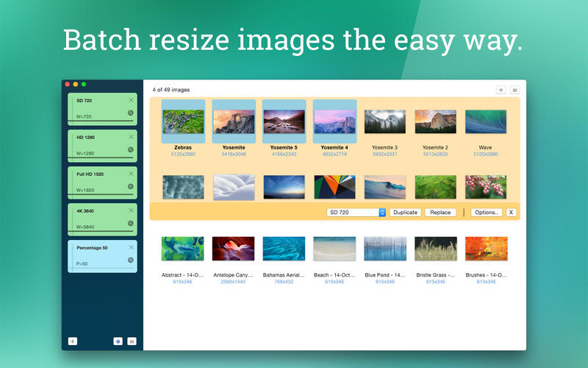Switch to list view with top-right icon

click(515, 90)
